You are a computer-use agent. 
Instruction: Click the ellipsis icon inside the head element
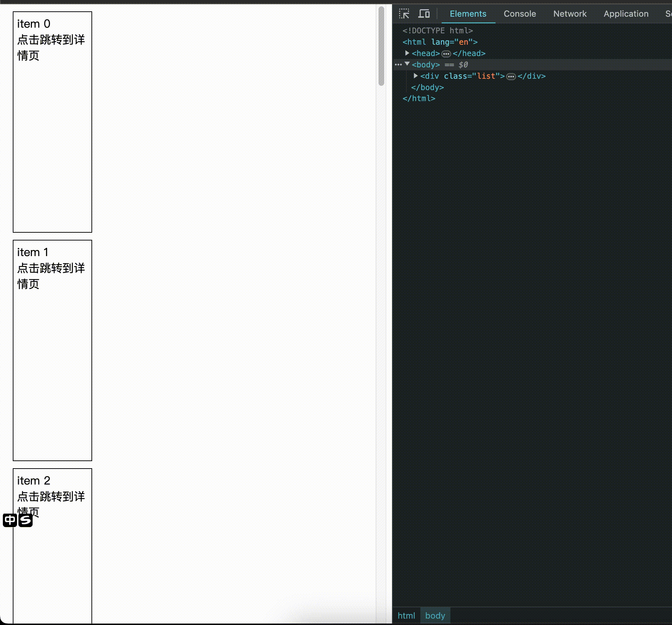point(446,54)
